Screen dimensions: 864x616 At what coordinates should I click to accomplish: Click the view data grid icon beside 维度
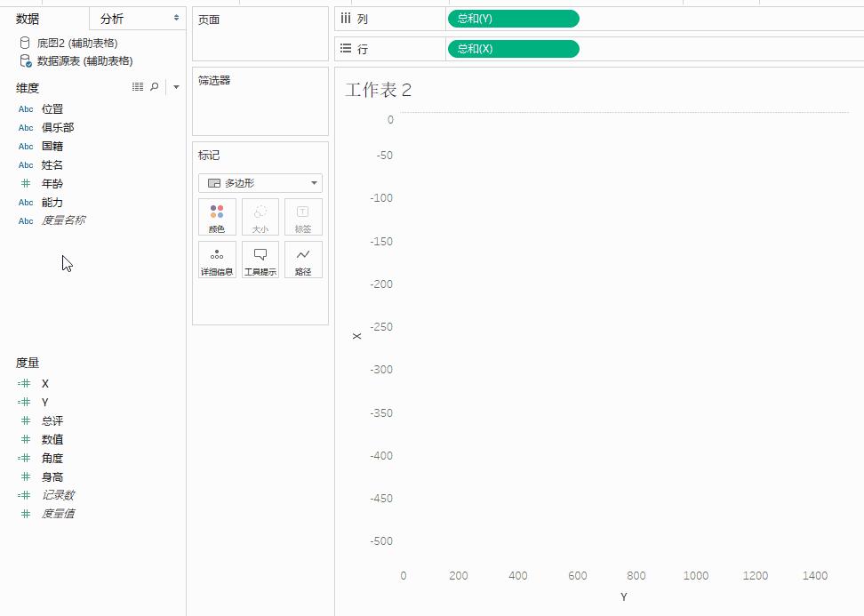(x=138, y=86)
